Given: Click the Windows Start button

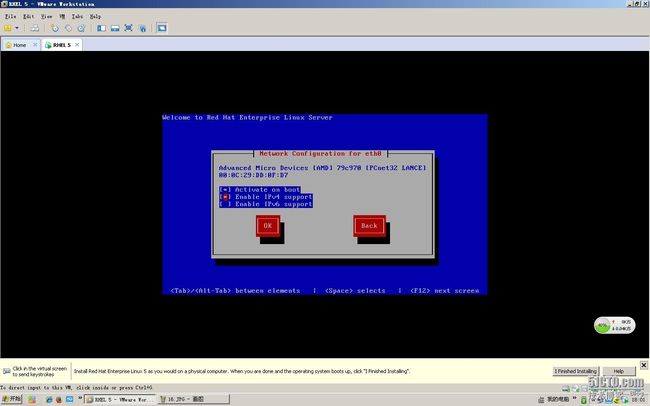Looking at the screenshot, I should (x=11, y=399).
